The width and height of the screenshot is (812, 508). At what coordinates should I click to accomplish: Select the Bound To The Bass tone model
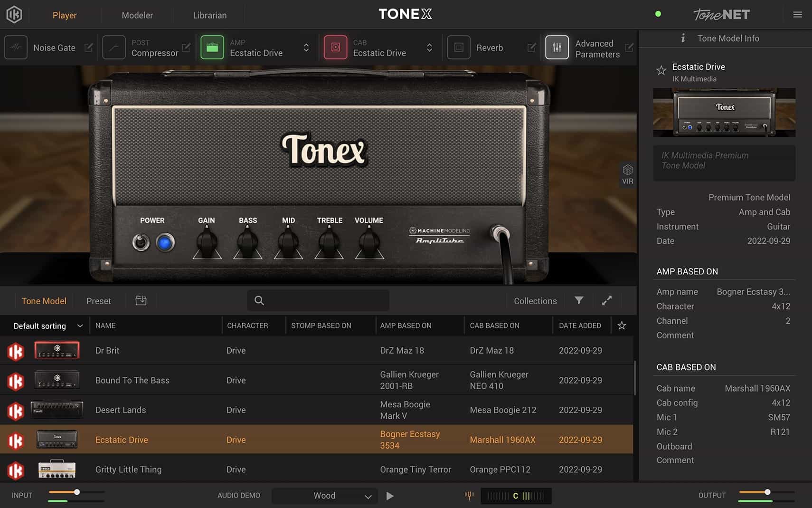(x=316, y=380)
